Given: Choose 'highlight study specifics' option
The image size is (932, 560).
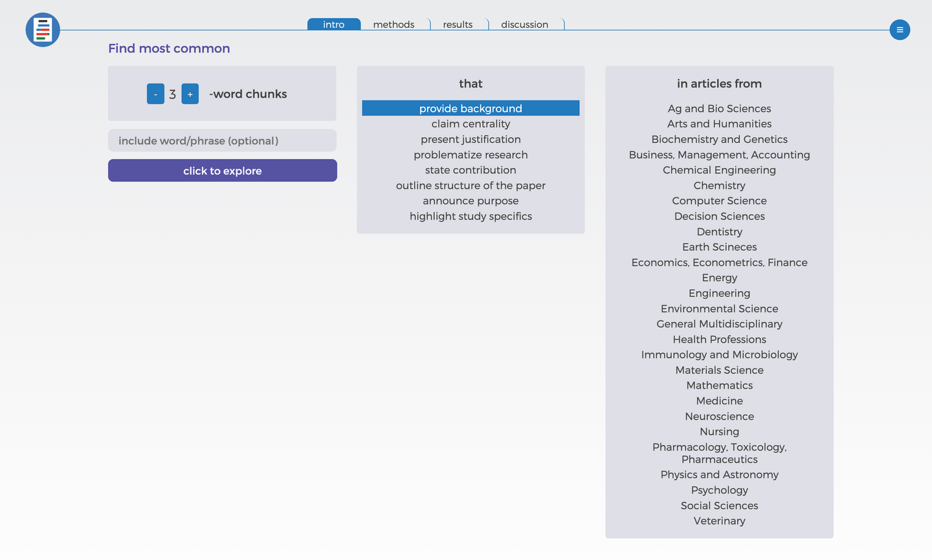Looking at the screenshot, I should (471, 216).
